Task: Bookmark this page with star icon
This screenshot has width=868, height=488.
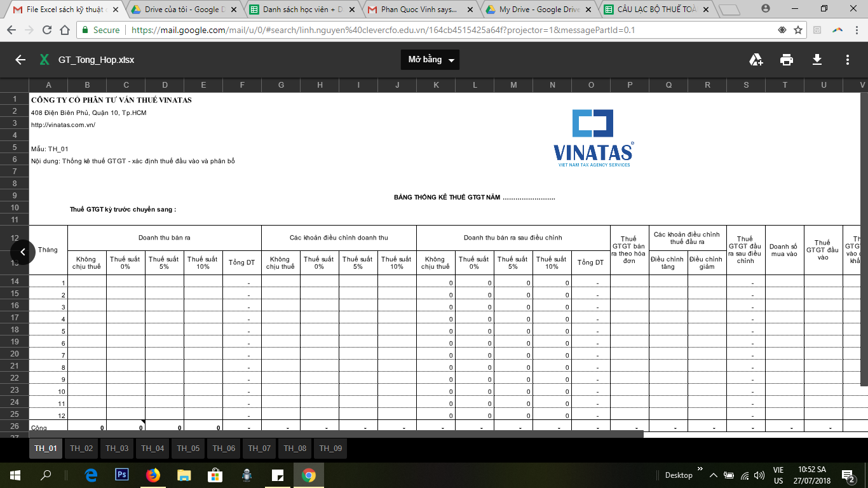Action: click(798, 30)
